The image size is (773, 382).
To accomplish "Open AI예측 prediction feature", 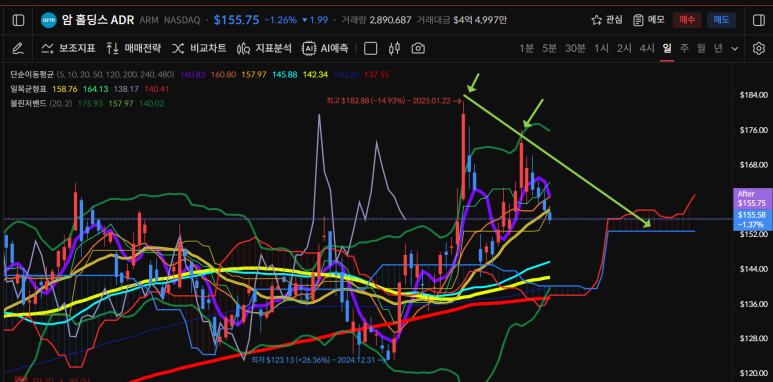I will (325, 48).
